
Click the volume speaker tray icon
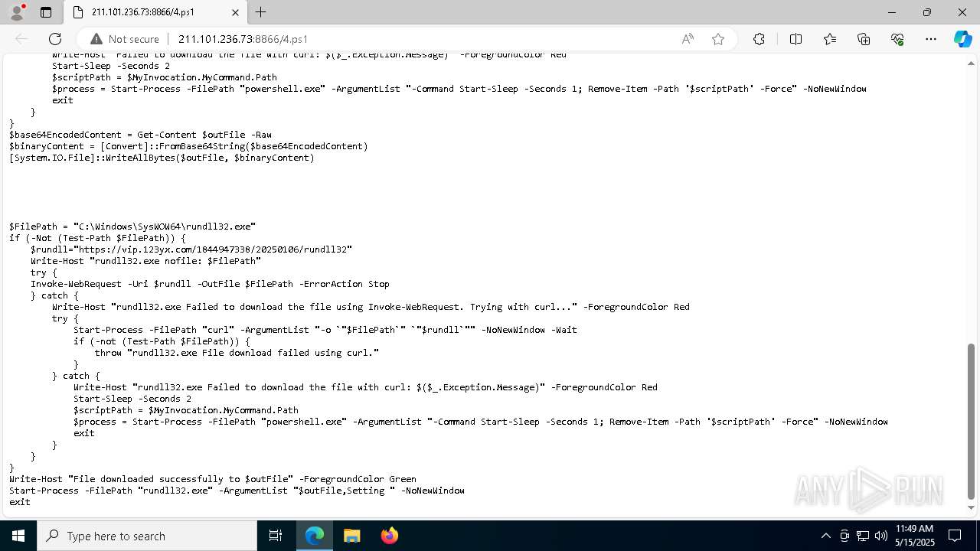(x=881, y=536)
